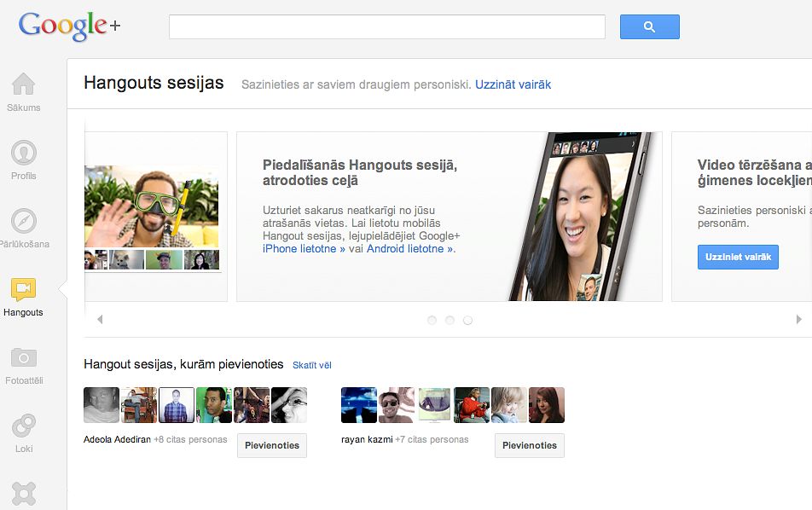Screen dimensions: 812x510
Task: Open the Pārlūkošana compass icon
Action: (x=23, y=221)
